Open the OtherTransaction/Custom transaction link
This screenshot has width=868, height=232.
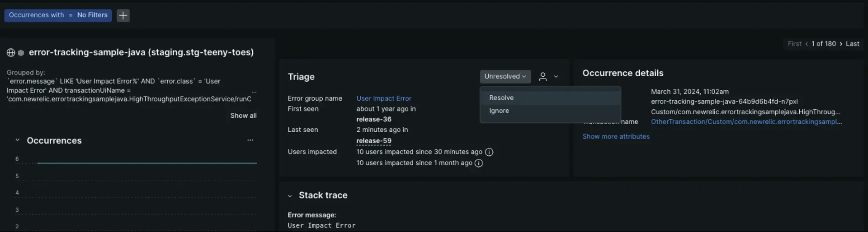746,122
